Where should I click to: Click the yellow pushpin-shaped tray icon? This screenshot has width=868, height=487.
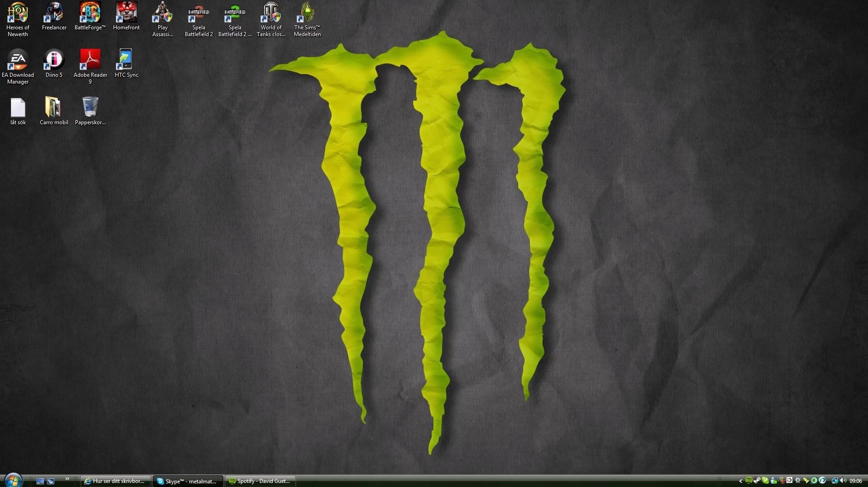tap(806, 481)
